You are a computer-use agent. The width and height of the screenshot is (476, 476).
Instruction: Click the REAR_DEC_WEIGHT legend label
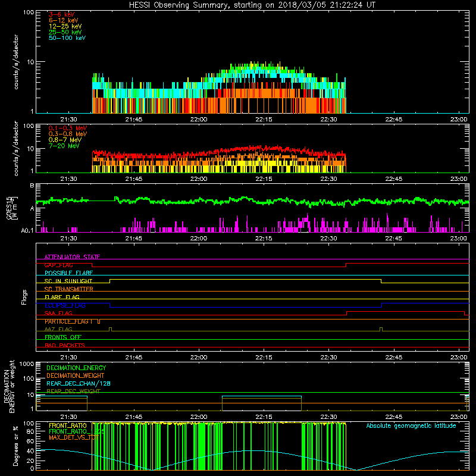point(73,392)
